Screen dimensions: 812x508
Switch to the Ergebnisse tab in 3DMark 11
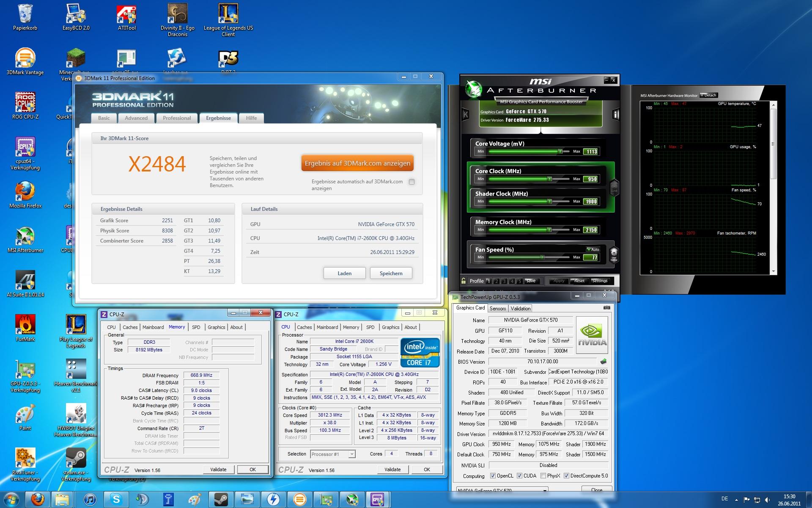pyautogui.click(x=218, y=118)
